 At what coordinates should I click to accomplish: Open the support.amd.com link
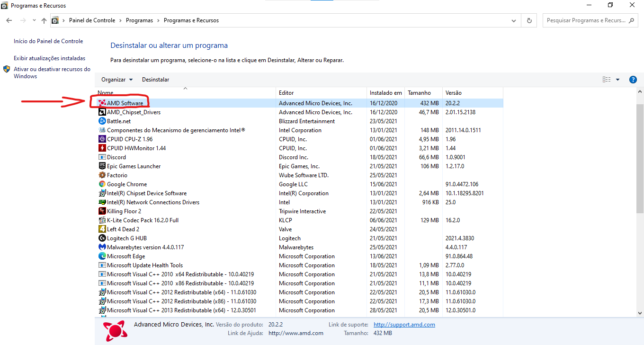click(x=404, y=325)
